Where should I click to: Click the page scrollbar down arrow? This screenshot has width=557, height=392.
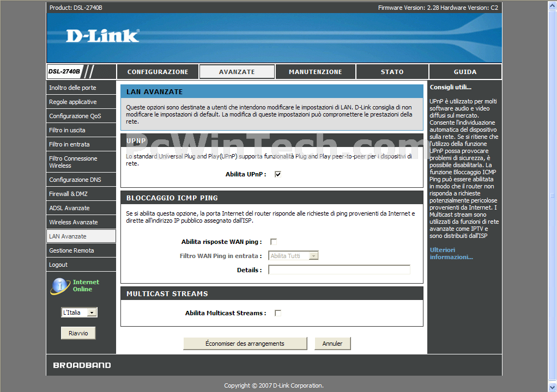click(x=553, y=387)
